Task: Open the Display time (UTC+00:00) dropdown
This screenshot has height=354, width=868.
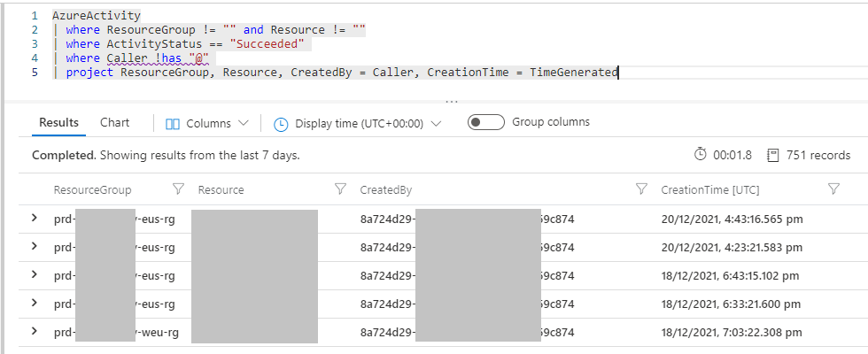Action: point(358,124)
